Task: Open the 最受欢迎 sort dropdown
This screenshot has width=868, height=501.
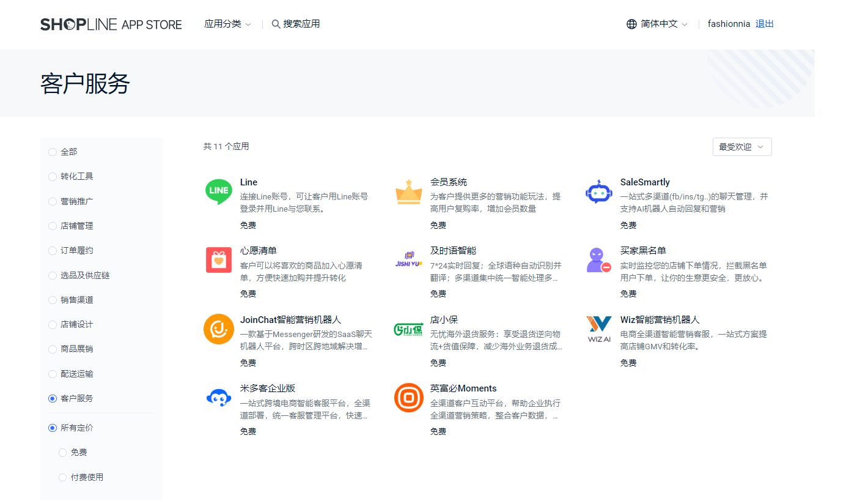Action: pos(741,147)
